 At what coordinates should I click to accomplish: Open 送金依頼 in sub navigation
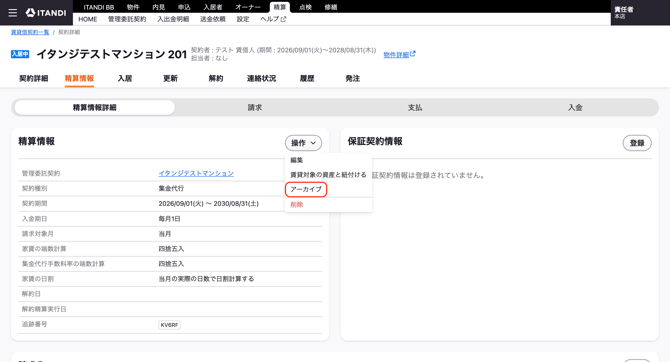213,19
